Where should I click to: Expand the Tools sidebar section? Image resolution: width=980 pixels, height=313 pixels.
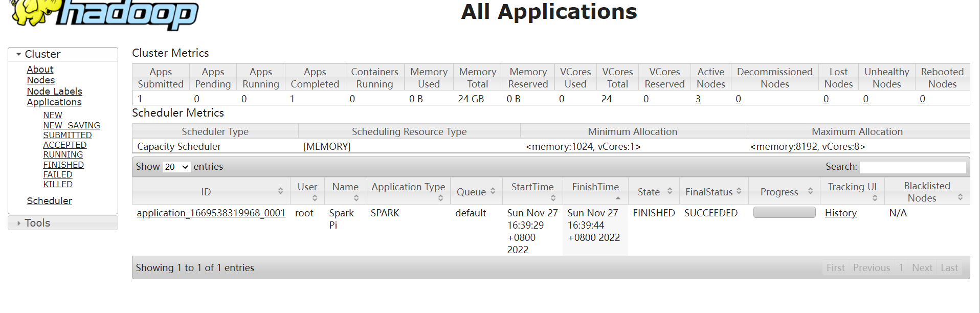pos(19,223)
